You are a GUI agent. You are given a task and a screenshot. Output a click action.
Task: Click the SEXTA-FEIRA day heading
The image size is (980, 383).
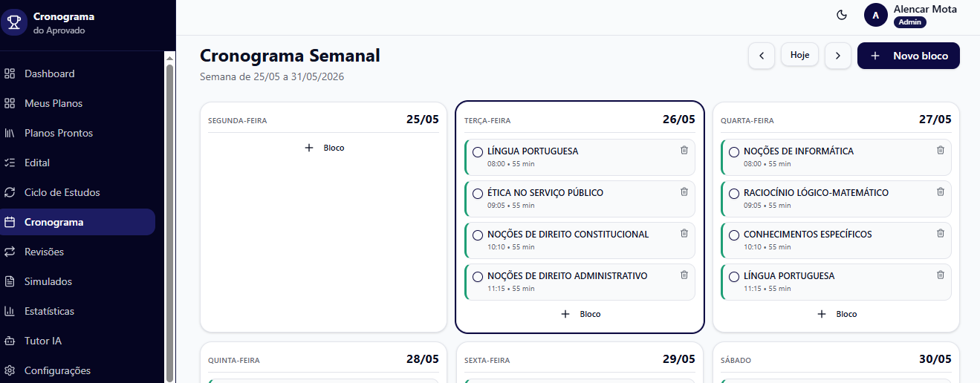[487, 360]
